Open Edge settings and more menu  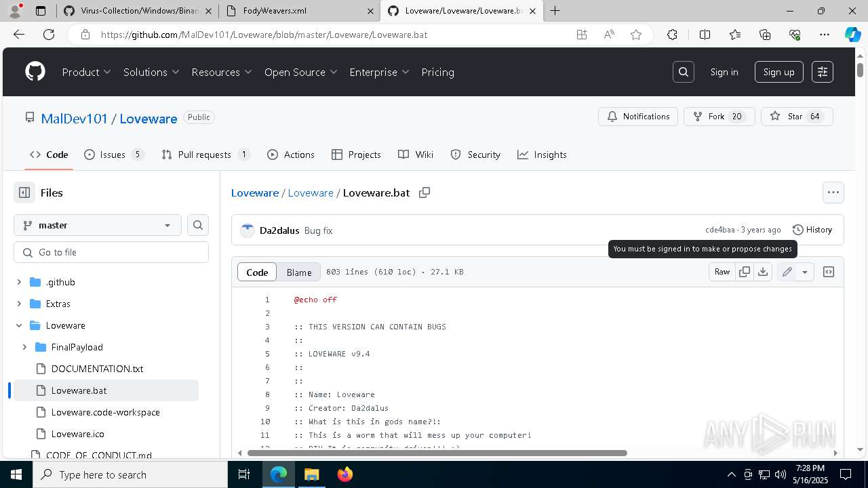click(x=825, y=35)
